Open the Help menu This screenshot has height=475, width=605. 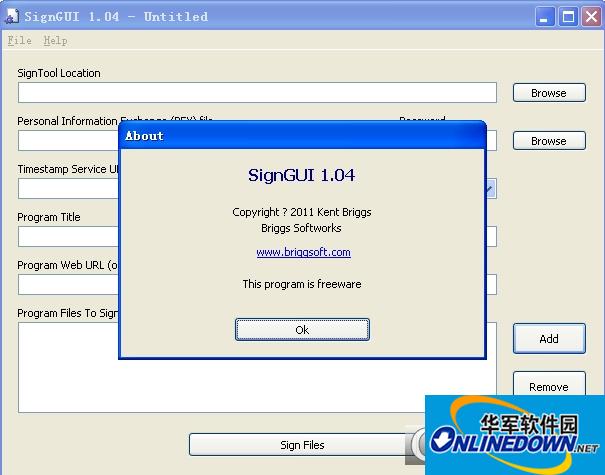pyautogui.click(x=55, y=40)
